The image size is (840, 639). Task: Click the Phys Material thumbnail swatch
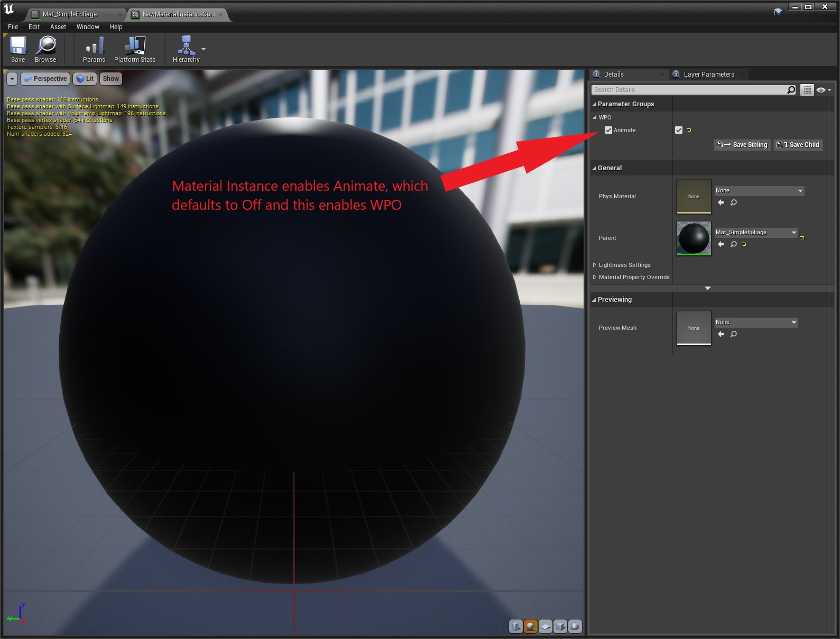pyautogui.click(x=694, y=196)
